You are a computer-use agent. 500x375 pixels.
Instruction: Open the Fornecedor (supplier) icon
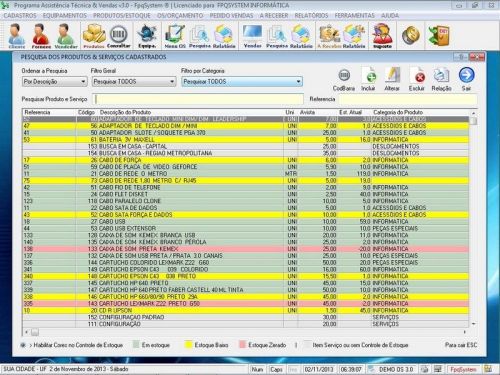(41, 36)
